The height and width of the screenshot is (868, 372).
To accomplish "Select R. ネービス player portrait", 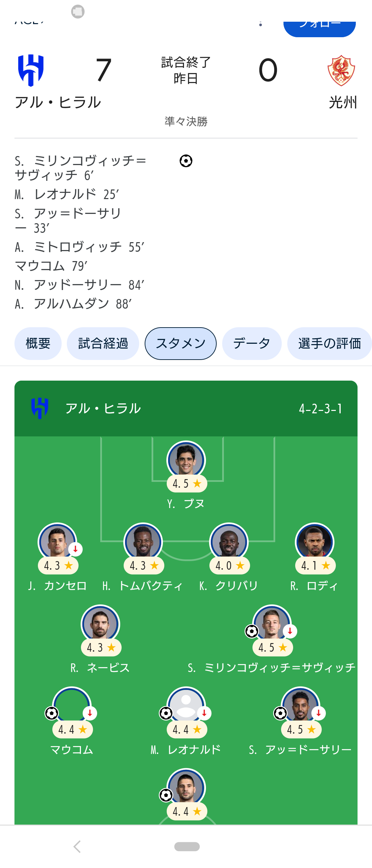I will coord(100,624).
